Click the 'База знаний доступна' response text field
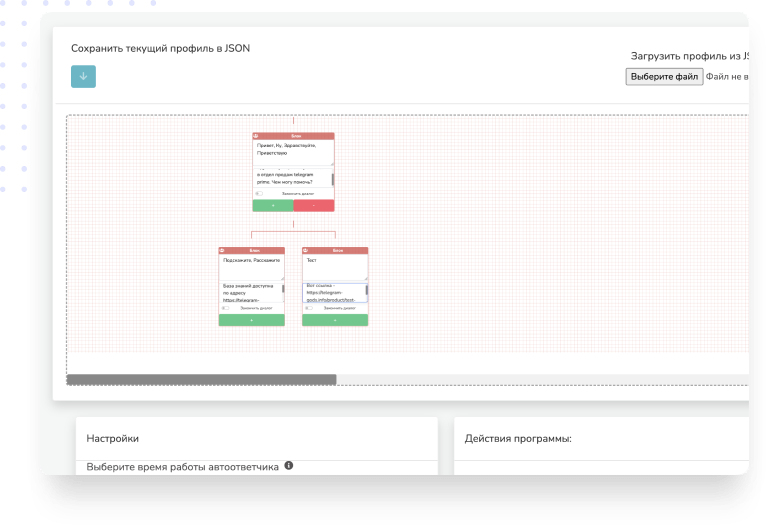The height and width of the screenshot is (525, 766). tap(249, 292)
